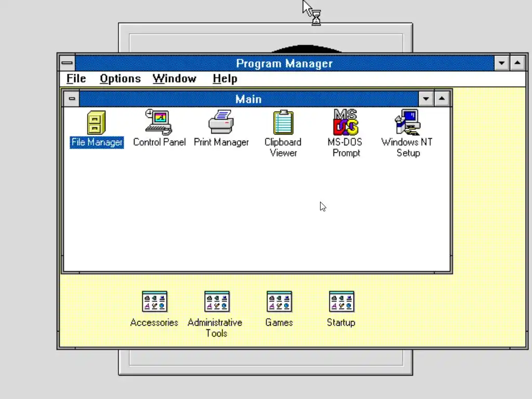Click the "Accessories" group label
The image size is (532, 399).
point(154,322)
